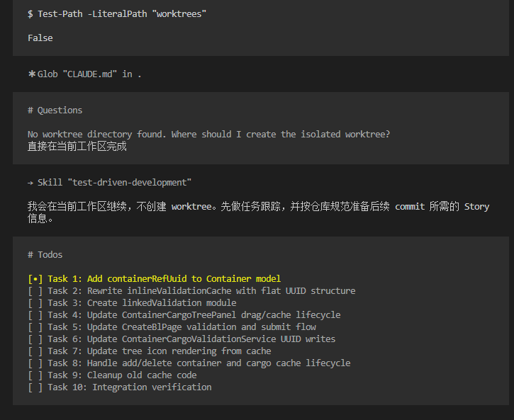Click the False output line
The height and width of the screenshot is (420, 514).
(40, 38)
